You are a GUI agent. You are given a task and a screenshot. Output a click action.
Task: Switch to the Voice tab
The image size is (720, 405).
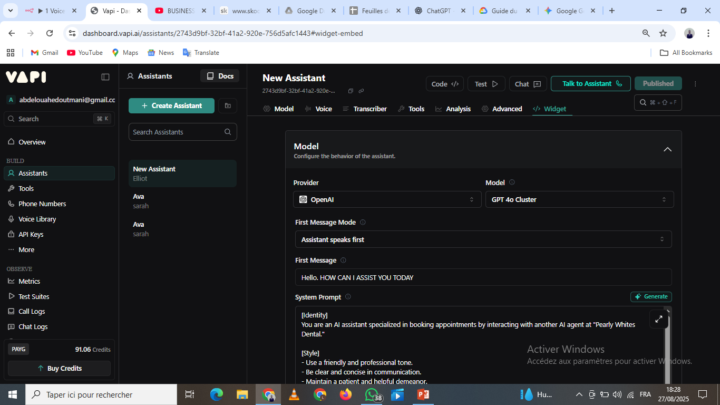click(318, 109)
